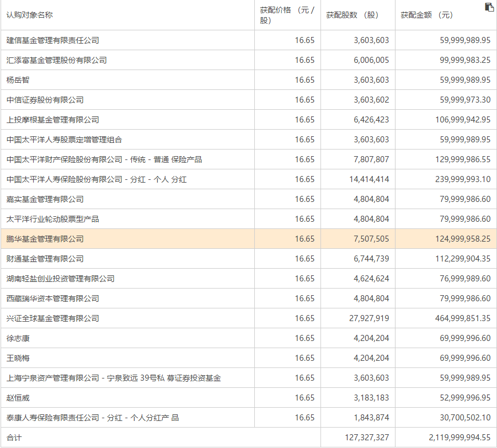Click share count 3,183,183
497x448 pixels.
click(371, 398)
